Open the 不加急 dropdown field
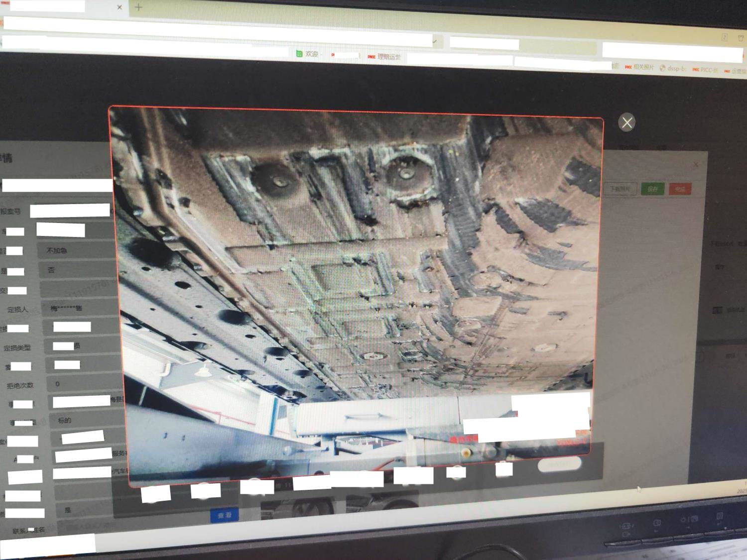 (77, 250)
